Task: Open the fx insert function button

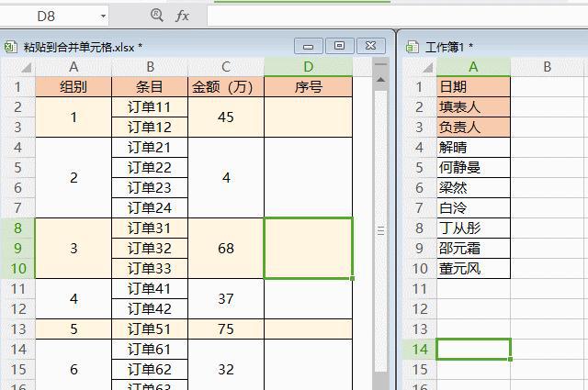Action: coord(182,17)
